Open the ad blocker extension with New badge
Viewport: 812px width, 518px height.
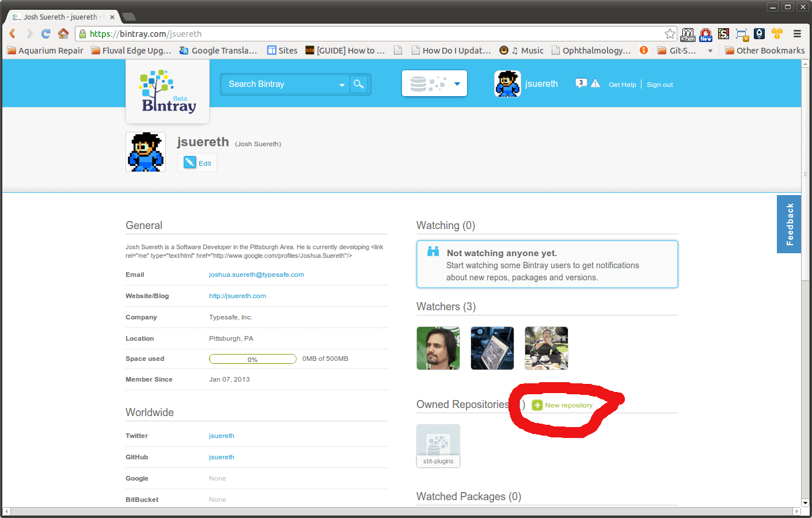coord(706,35)
